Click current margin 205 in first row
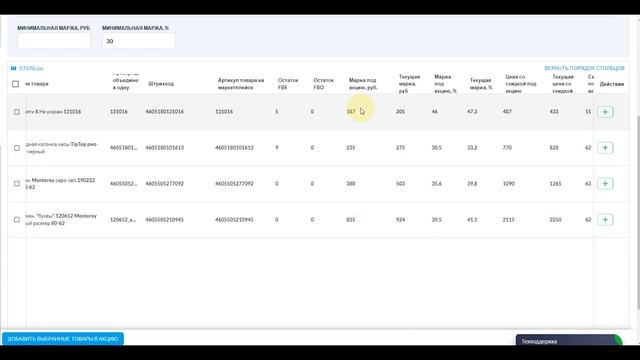 click(x=400, y=112)
